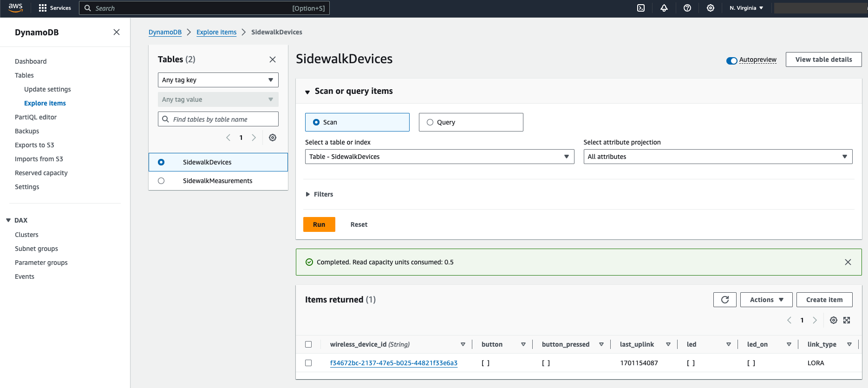Sort by led_on column arrow
This screenshot has width=868, height=388.
coord(789,344)
